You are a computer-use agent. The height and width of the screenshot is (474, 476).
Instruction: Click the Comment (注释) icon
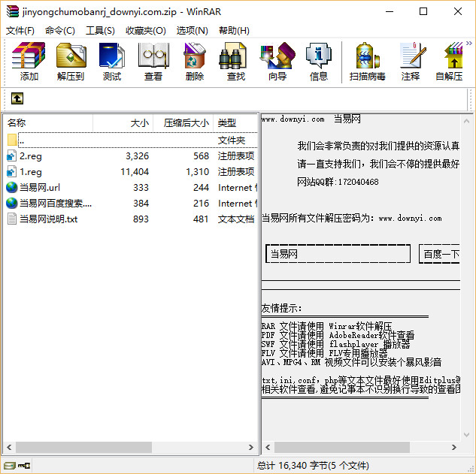(413, 55)
